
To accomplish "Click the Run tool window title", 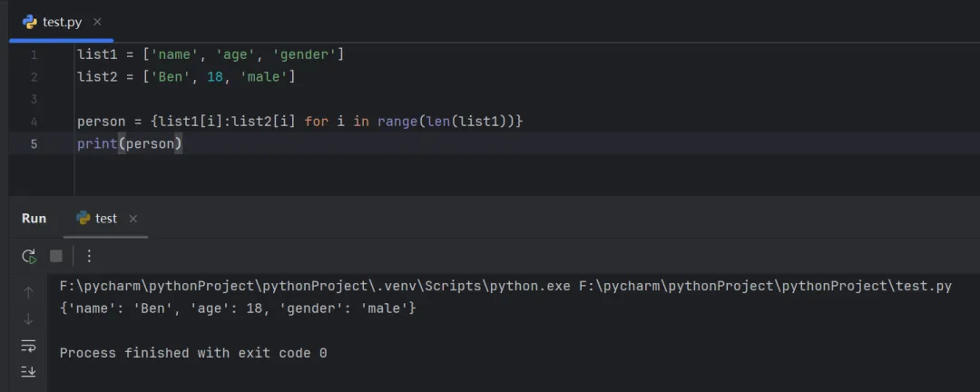I will coord(34,219).
